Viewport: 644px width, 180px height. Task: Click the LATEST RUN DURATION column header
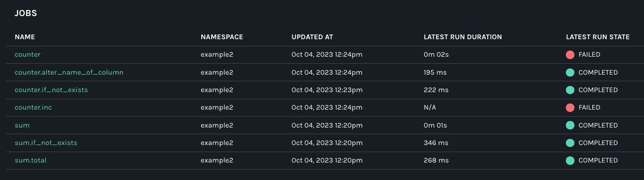pos(463,37)
